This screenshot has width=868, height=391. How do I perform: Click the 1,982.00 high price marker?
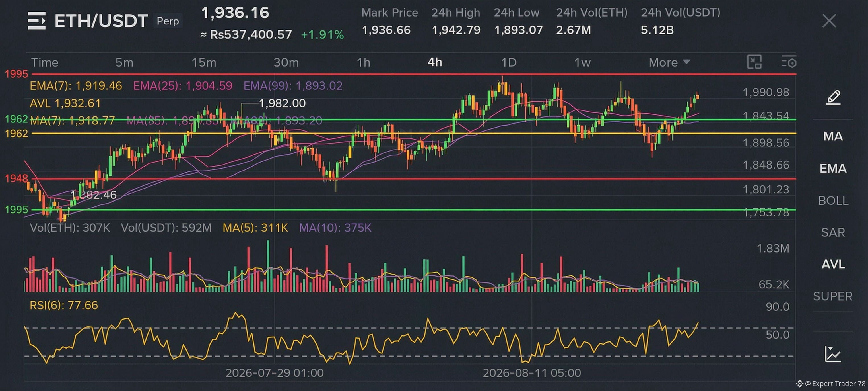(x=283, y=103)
